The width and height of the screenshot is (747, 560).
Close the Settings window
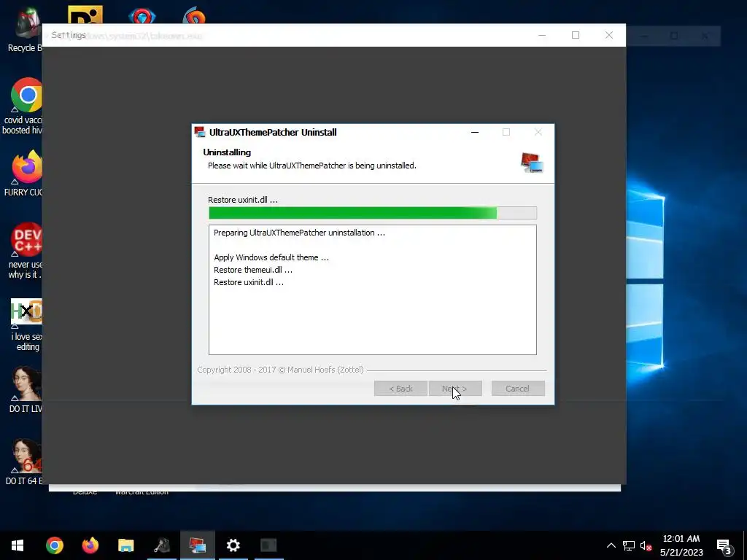click(x=609, y=35)
